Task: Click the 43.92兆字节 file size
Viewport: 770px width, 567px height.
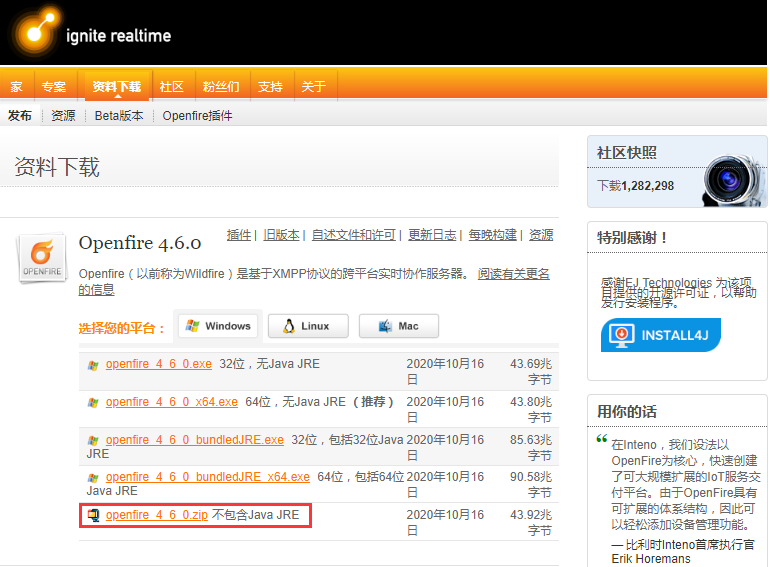Action: point(531,522)
